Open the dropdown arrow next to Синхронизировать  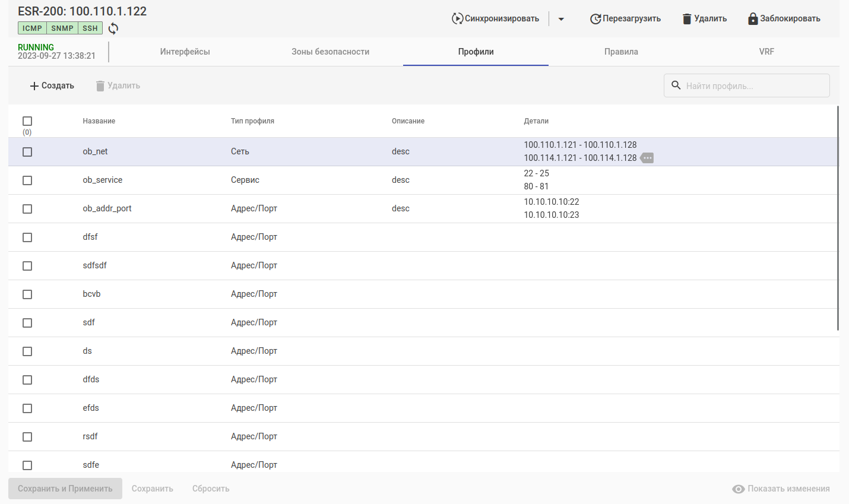tap(561, 19)
